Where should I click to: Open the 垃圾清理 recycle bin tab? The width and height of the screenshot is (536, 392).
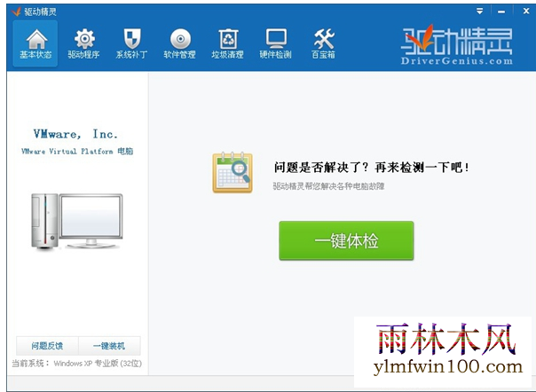tap(228, 43)
